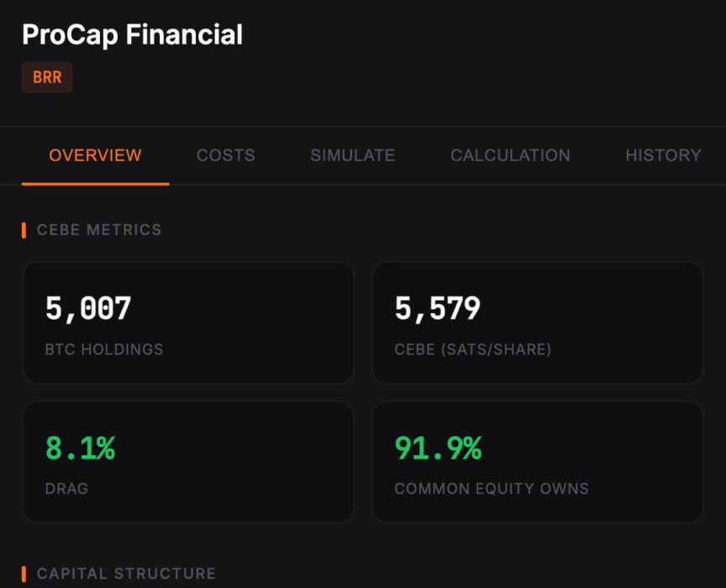Click the orange marker beside Capital Structure
The width and height of the screenshot is (726, 588).
point(24,574)
